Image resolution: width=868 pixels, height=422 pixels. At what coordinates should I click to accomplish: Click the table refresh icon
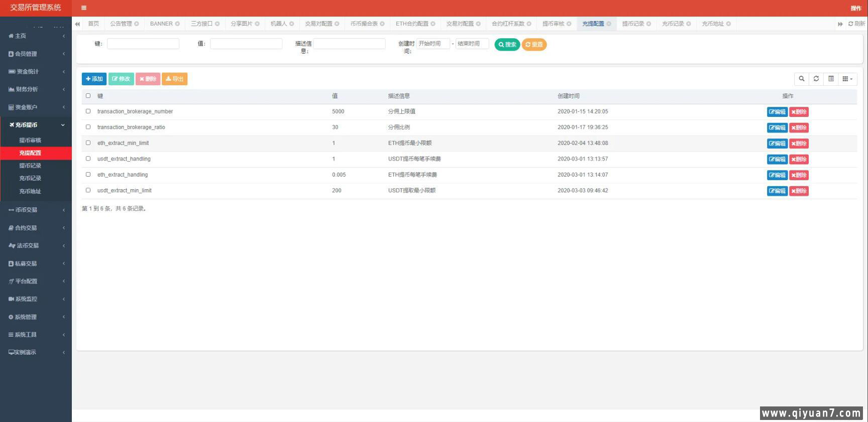[x=816, y=79]
